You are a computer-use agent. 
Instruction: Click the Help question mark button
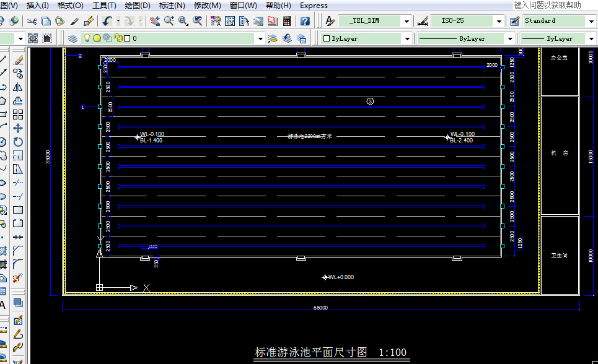(305, 21)
